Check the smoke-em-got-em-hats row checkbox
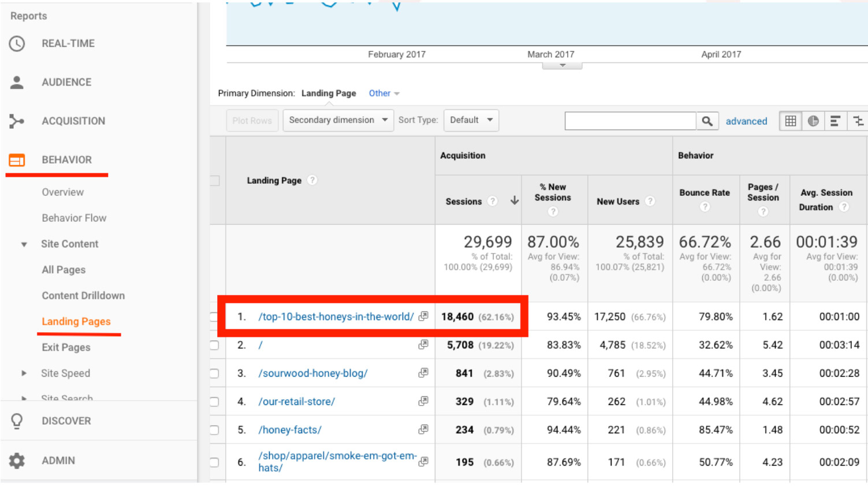868x487 pixels. click(x=214, y=462)
